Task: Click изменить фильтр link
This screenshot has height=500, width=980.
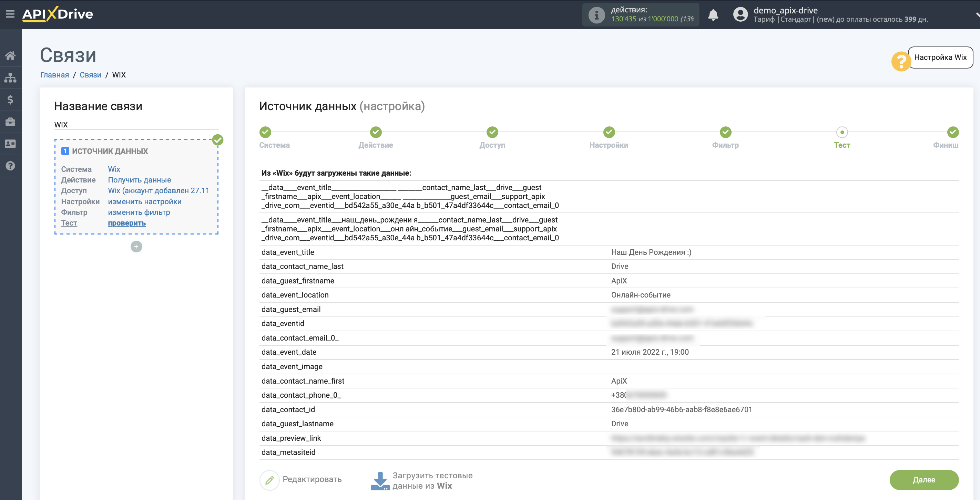Action: tap(139, 212)
